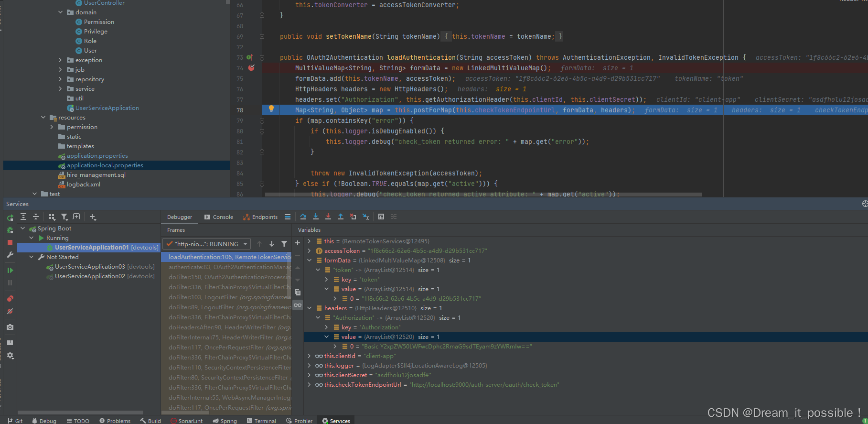Open the debugger settings gear icon
This screenshot has width=868, height=424.
10,355
